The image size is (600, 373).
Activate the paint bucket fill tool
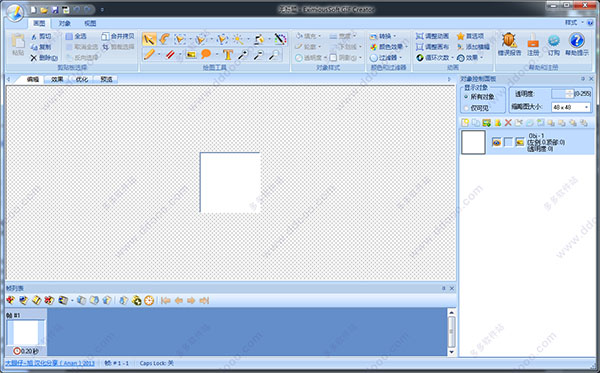click(x=259, y=39)
